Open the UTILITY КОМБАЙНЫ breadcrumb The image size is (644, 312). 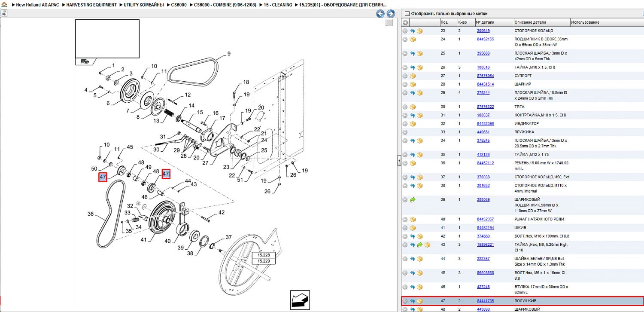click(143, 5)
